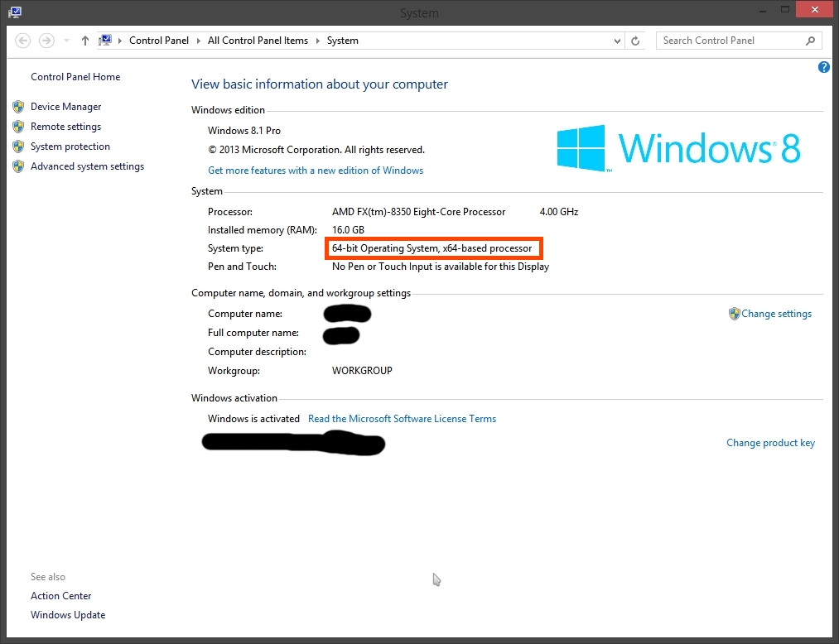Viewport: 839px width, 644px height.
Task: Click the AMD FX(tm)-8350 processor text
Action: [418, 213]
